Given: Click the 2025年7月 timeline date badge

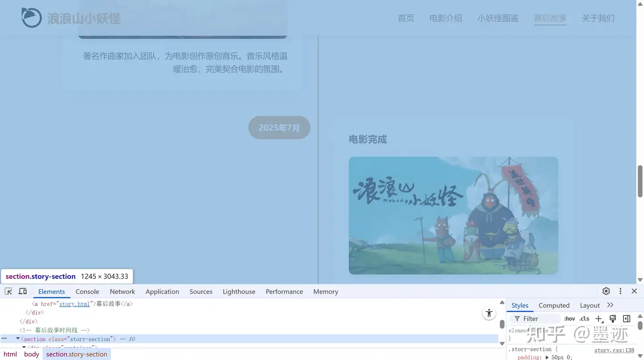Looking at the screenshot, I should point(279,128).
